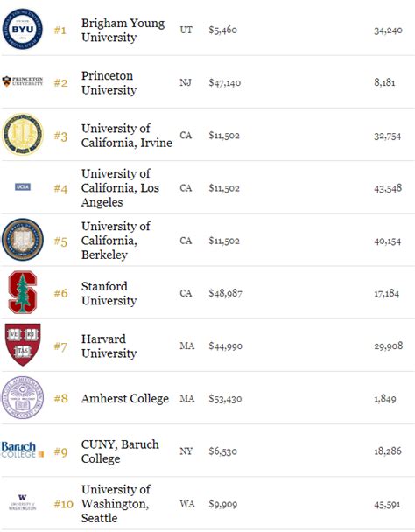Click the UC Irvine gold seal
Image resolution: width=415 pixels, height=532 pixels.
coord(23,135)
